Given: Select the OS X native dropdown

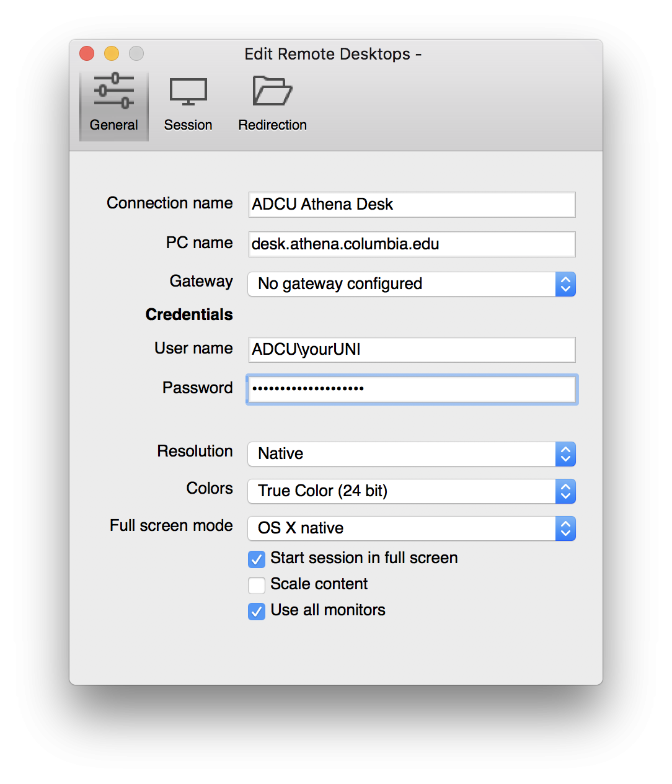Looking at the screenshot, I should pyautogui.click(x=412, y=528).
